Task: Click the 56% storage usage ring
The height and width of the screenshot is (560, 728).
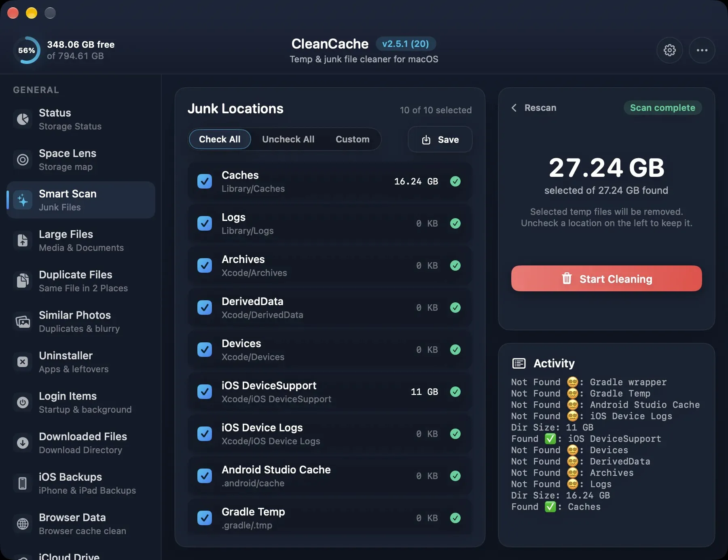Action: pyautogui.click(x=27, y=50)
